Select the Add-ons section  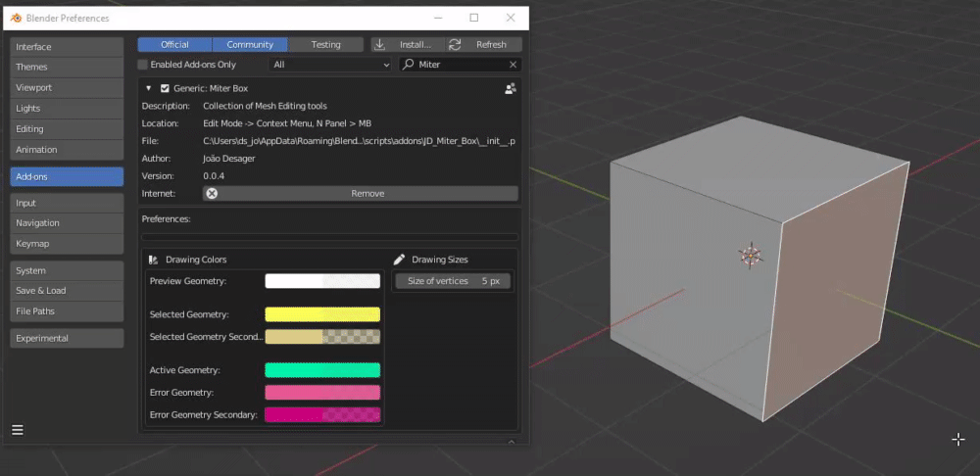[x=67, y=176]
